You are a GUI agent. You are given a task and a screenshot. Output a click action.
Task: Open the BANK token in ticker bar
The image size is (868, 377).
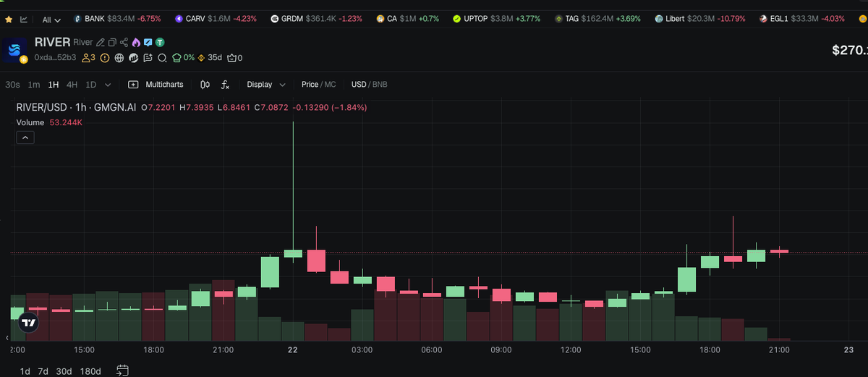[117, 18]
